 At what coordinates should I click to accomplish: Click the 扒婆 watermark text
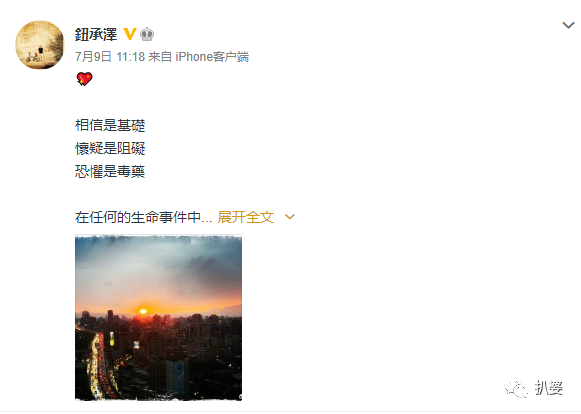(549, 388)
